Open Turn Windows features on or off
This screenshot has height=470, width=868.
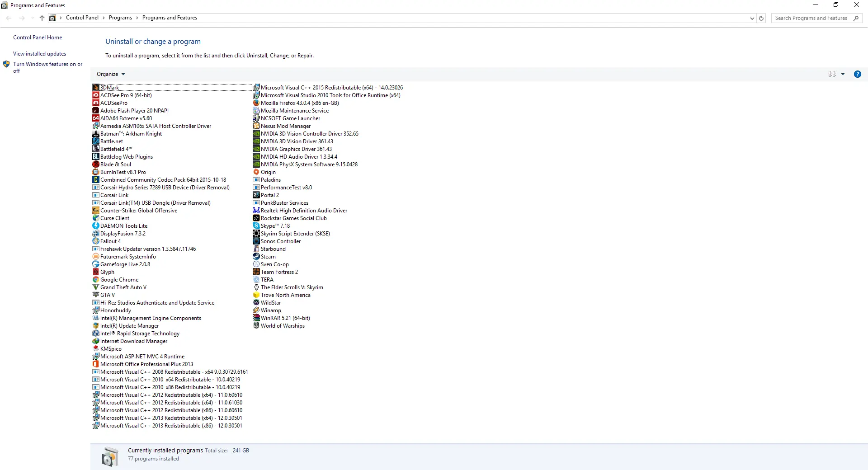click(x=47, y=67)
